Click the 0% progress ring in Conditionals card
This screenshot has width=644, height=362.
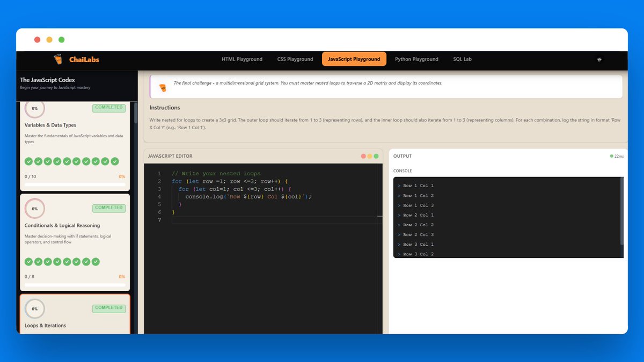point(35,209)
